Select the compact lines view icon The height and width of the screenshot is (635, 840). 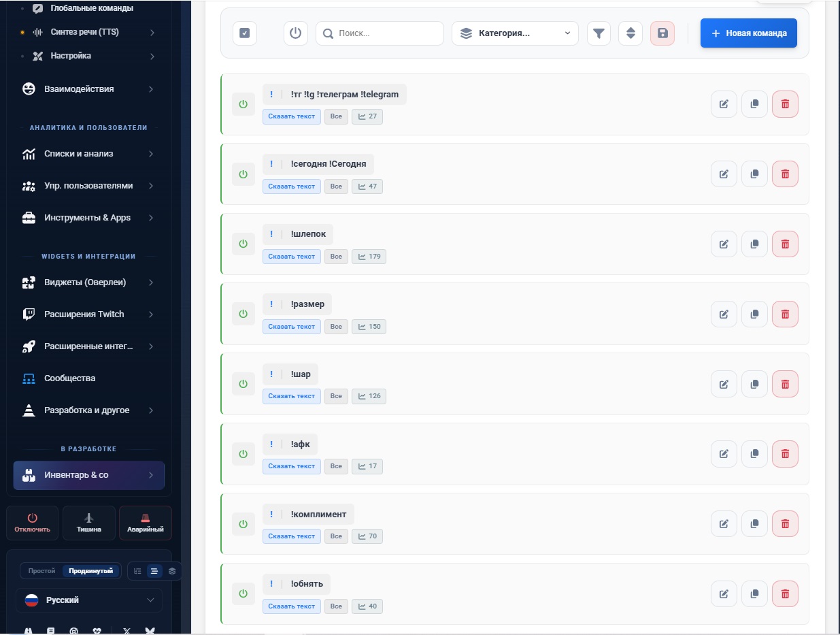(154, 571)
